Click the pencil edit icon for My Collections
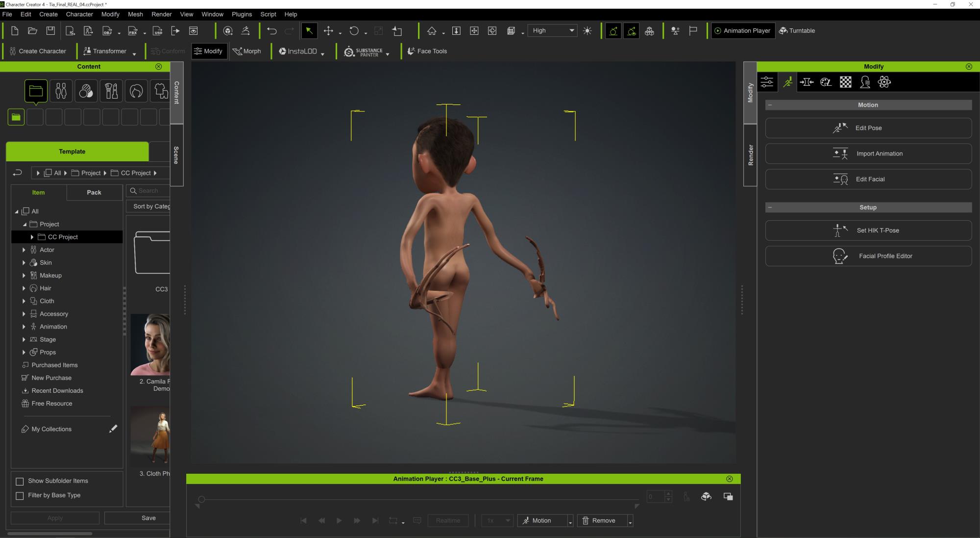 (113, 429)
